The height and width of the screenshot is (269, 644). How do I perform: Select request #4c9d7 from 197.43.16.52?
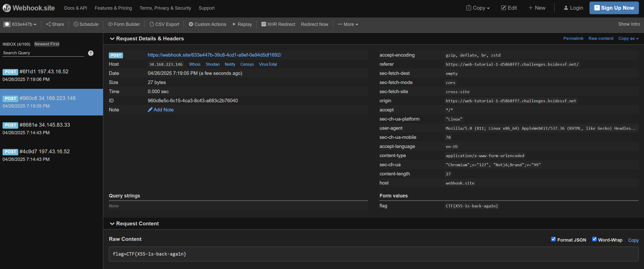51,156
